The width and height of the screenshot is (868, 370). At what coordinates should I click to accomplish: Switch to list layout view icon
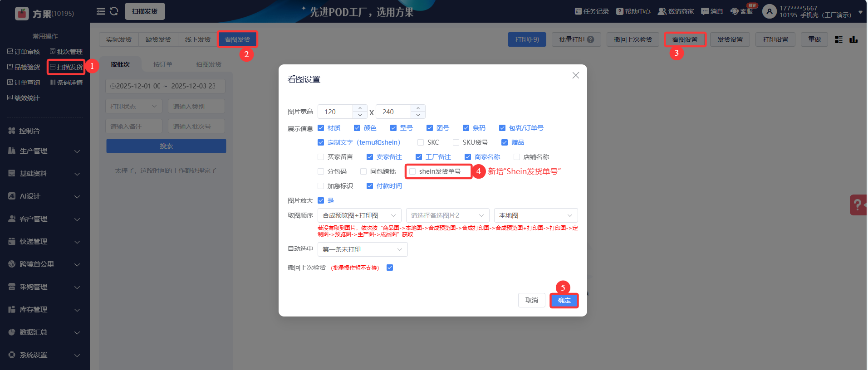(839, 39)
